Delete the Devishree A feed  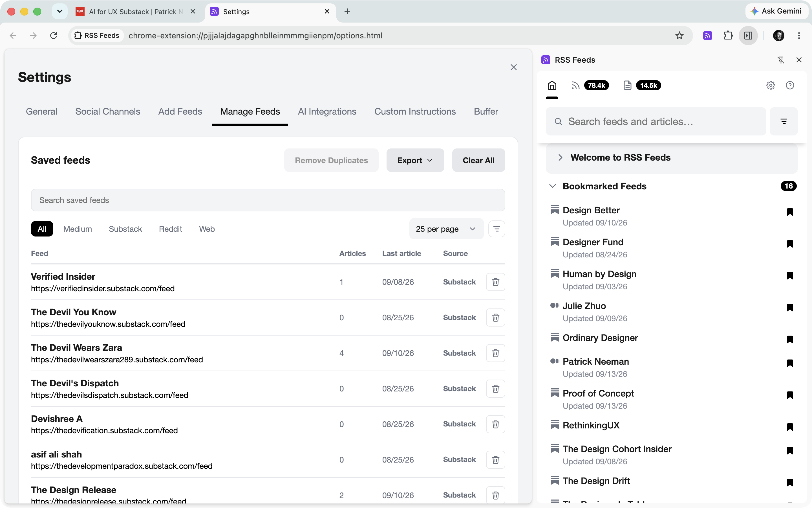(495, 424)
